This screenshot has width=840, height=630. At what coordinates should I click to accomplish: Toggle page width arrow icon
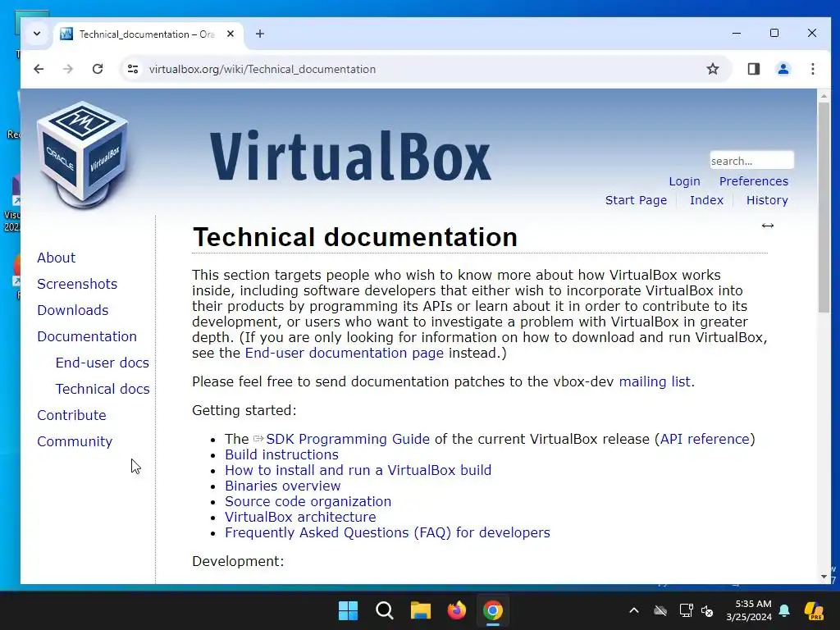point(768,226)
